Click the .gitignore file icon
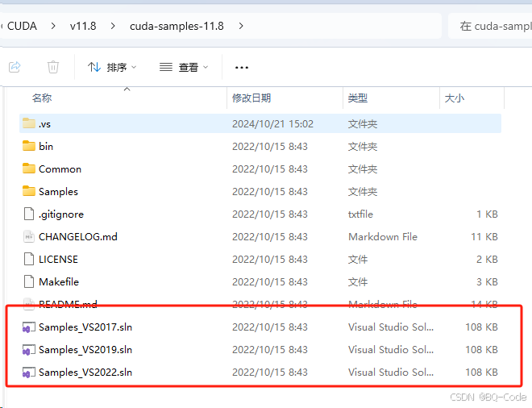Image resolution: width=532 pixels, height=408 pixels. (29, 214)
